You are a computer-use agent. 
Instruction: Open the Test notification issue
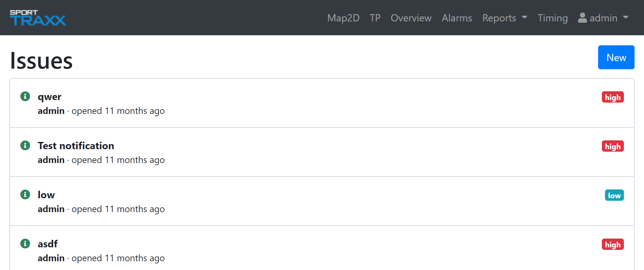point(76,146)
